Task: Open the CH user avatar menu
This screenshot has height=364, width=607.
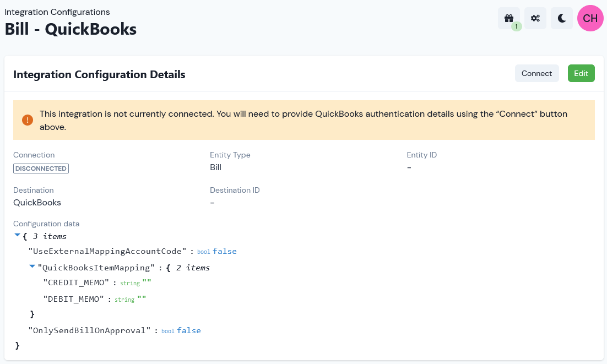Action: (x=590, y=18)
